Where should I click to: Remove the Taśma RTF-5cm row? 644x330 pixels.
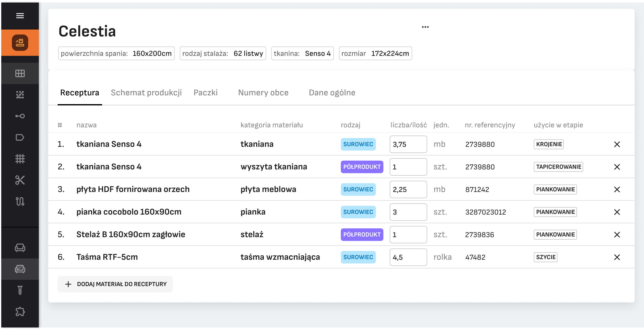pyautogui.click(x=617, y=257)
